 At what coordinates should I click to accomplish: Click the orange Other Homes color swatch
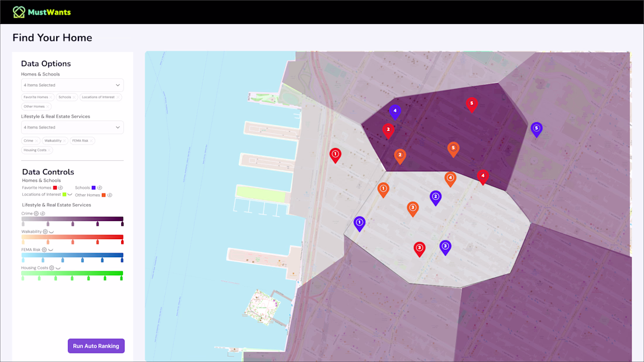104,195
